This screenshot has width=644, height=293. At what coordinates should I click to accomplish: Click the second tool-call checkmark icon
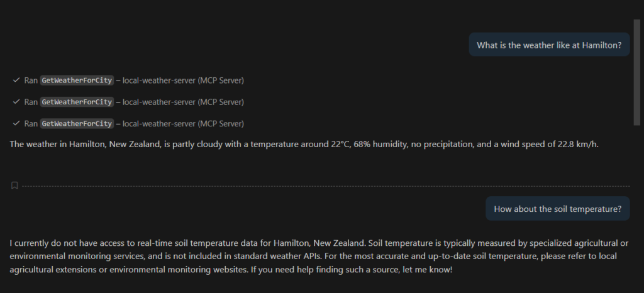point(16,102)
